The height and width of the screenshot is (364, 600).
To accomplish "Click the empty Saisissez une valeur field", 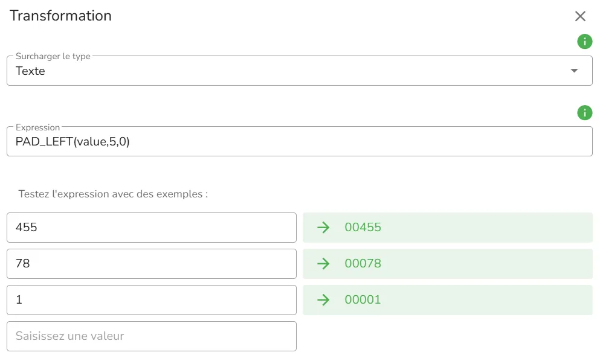I will [152, 336].
